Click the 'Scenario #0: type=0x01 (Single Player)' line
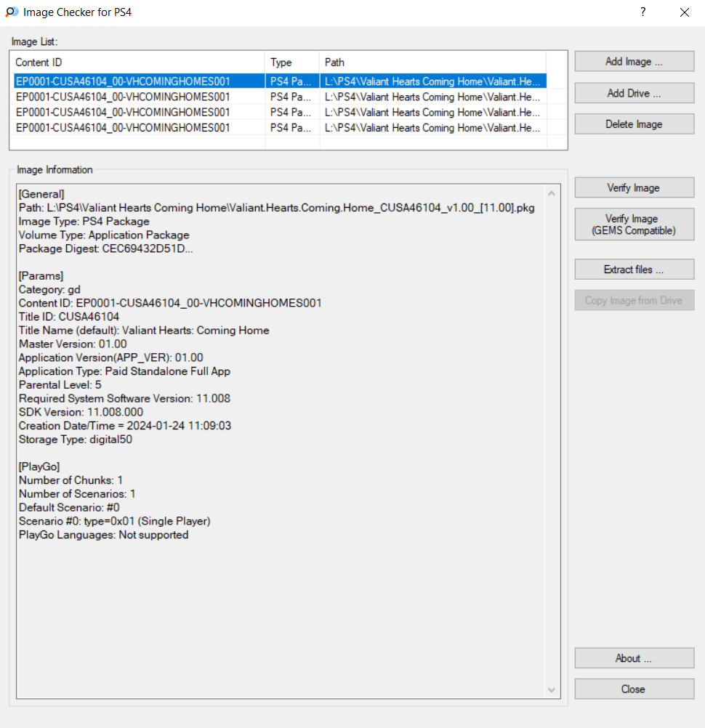Screen dimensions: 705x728 coord(115,521)
